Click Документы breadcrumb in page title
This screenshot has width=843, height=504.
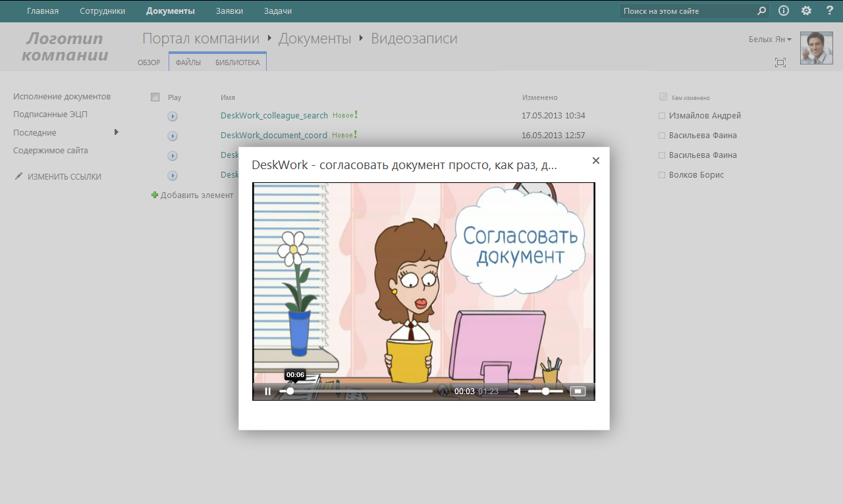coord(315,39)
